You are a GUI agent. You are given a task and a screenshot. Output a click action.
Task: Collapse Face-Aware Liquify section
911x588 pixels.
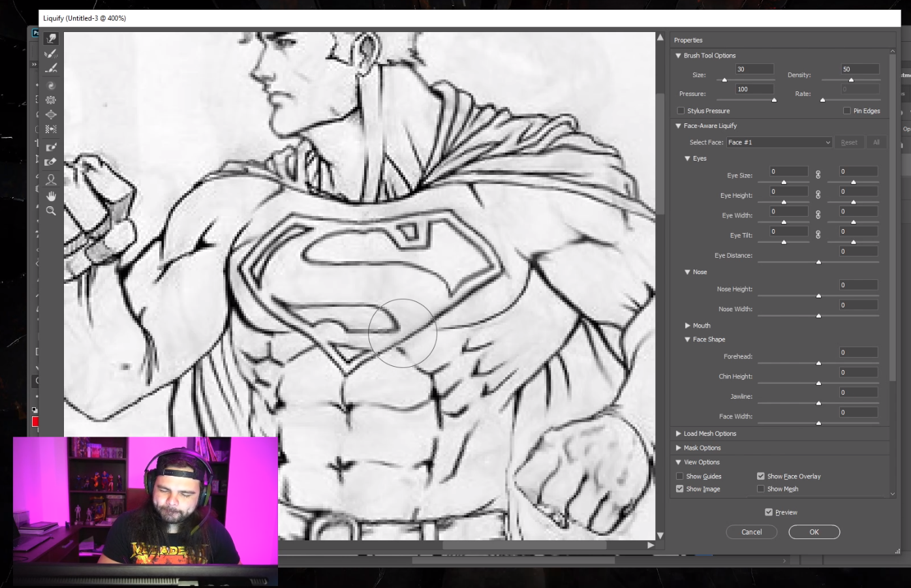(678, 126)
